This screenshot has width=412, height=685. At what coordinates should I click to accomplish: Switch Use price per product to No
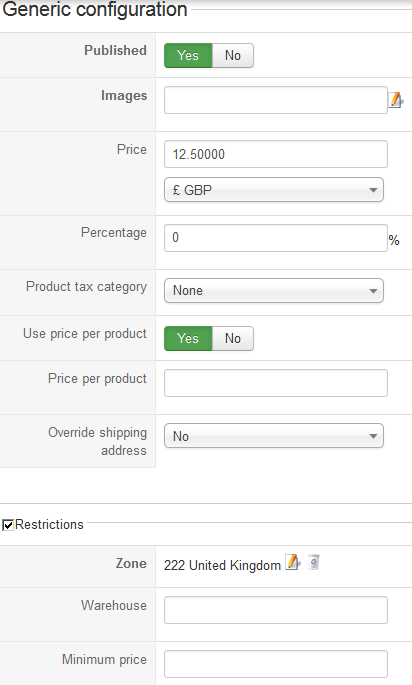pyautogui.click(x=233, y=339)
